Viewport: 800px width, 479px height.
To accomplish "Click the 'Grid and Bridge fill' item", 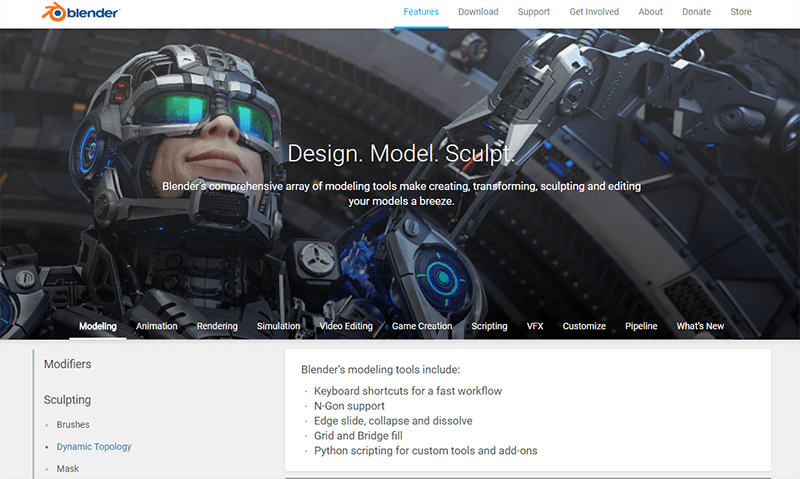I will click(358, 436).
